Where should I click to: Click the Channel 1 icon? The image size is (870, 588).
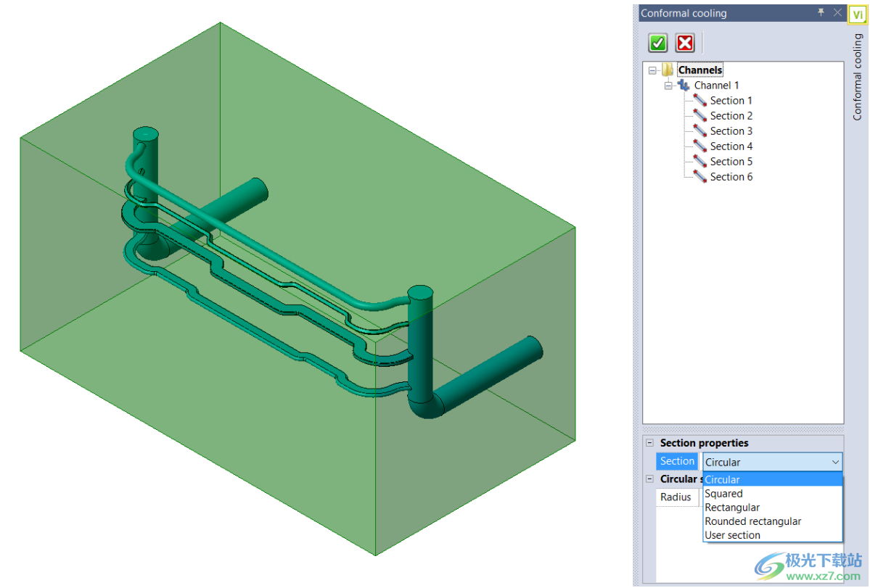coord(684,86)
